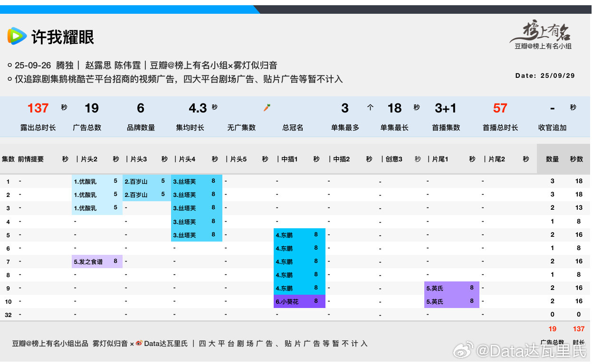Select the title text 许我耀眼
Screen dimensions: 592x364
(x=63, y=37)
